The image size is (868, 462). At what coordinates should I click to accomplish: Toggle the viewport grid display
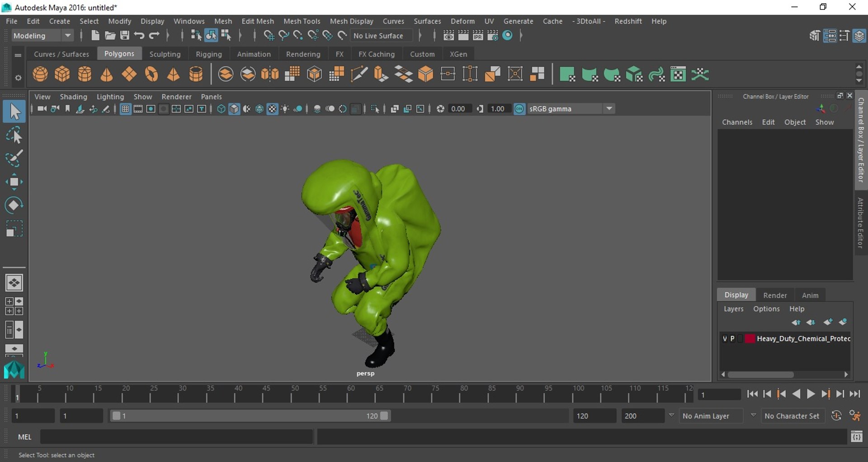125,109
